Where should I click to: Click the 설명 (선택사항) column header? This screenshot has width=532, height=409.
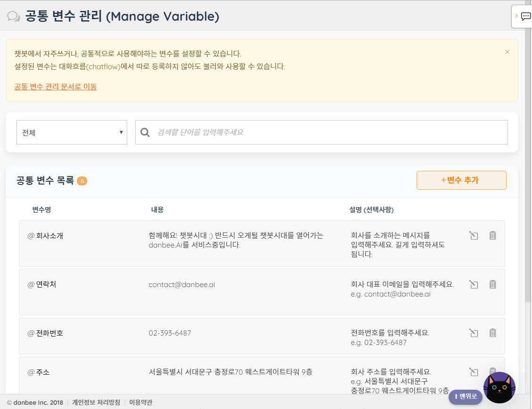(x=371, y=210)
